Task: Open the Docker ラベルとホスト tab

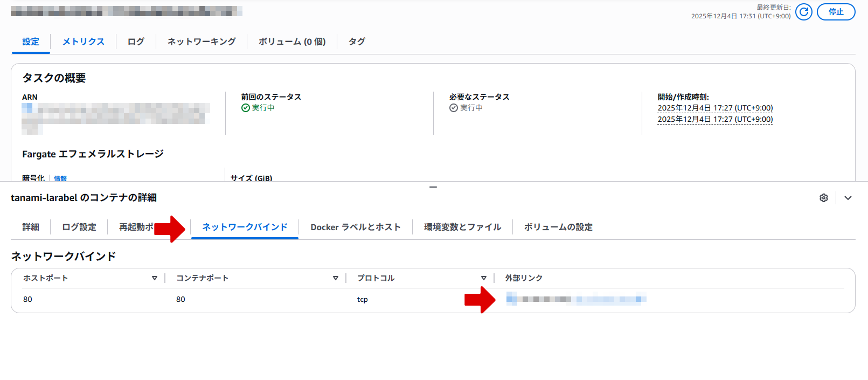Action: 355,227
